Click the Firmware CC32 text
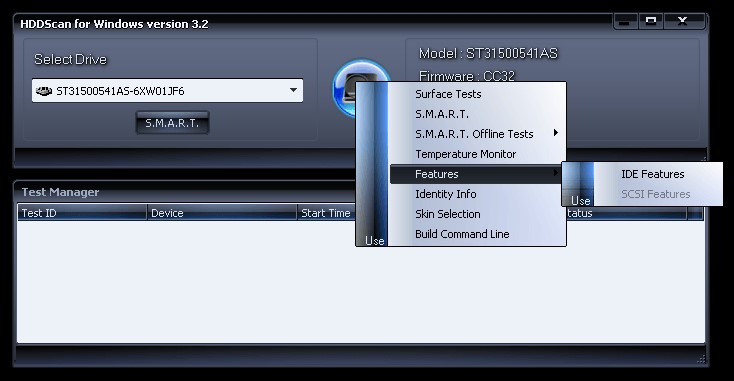 [x=467, y=76]
